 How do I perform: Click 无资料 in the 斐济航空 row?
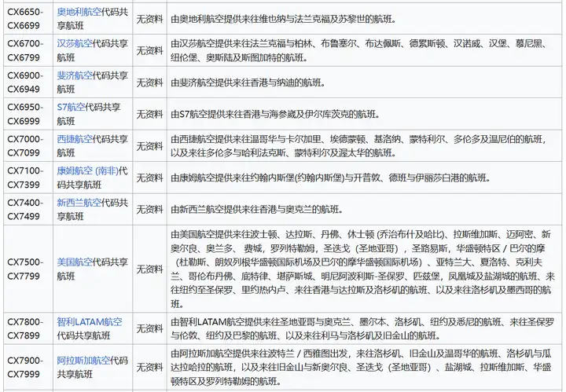click(x=149, y=82)
